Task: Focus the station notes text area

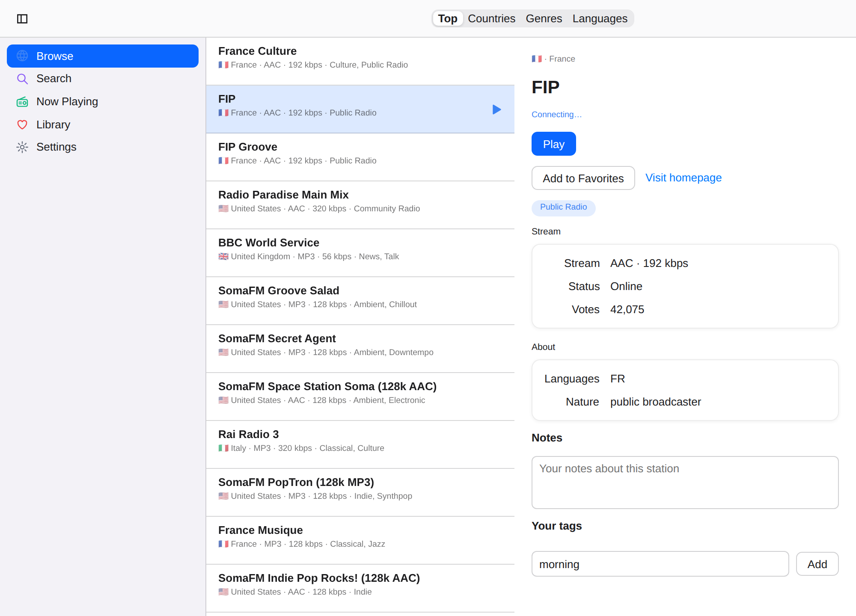Action: [685, 483]
